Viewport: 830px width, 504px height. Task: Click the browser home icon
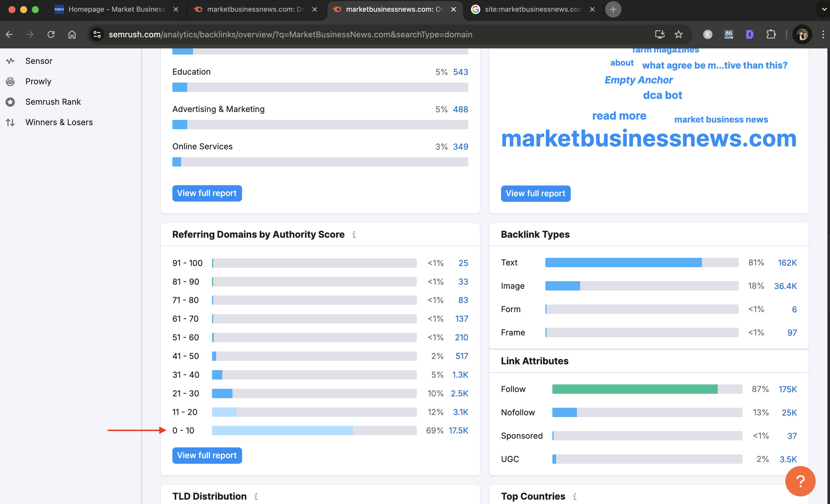72,34
